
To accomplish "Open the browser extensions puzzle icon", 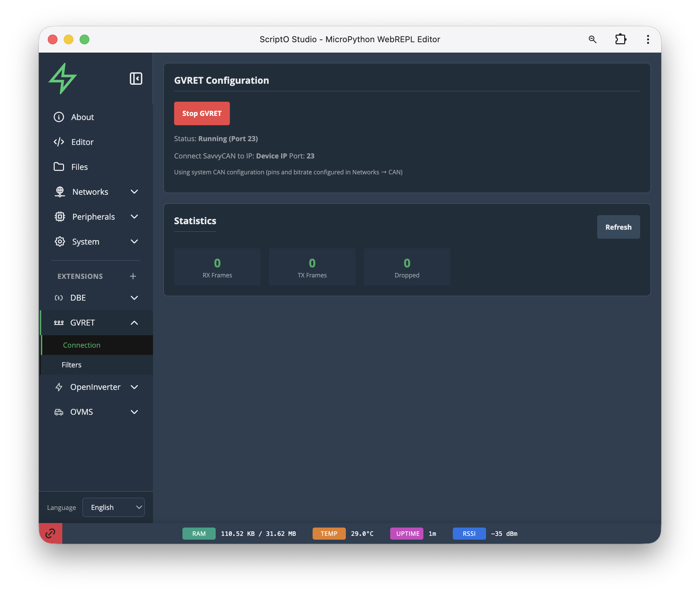I will [x=620, y=39].
